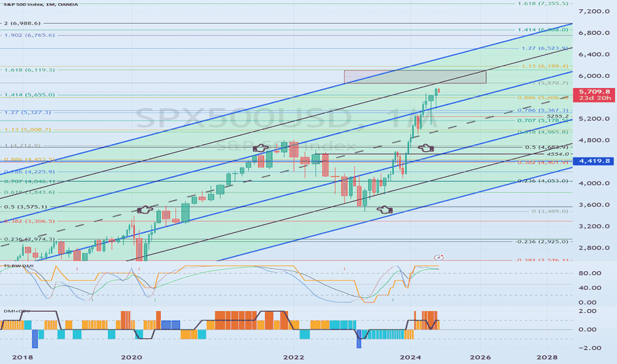
Task: Click the TS-BW DMI indicator label
Action: 18,266
